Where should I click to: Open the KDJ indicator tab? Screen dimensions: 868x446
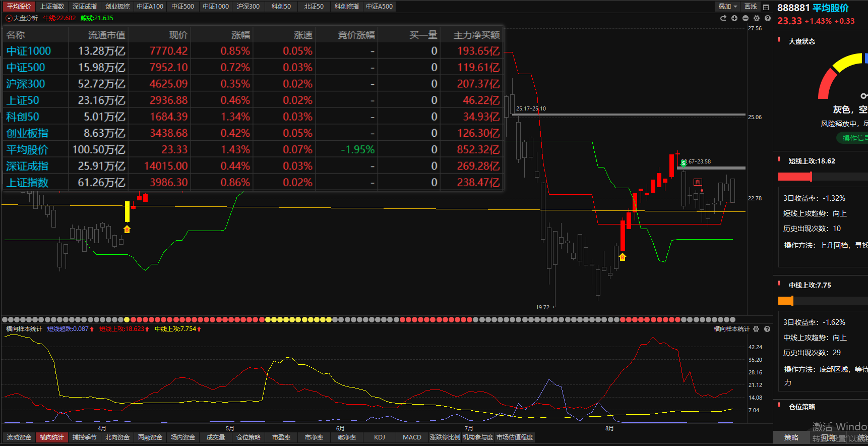(x=380, y=437)
